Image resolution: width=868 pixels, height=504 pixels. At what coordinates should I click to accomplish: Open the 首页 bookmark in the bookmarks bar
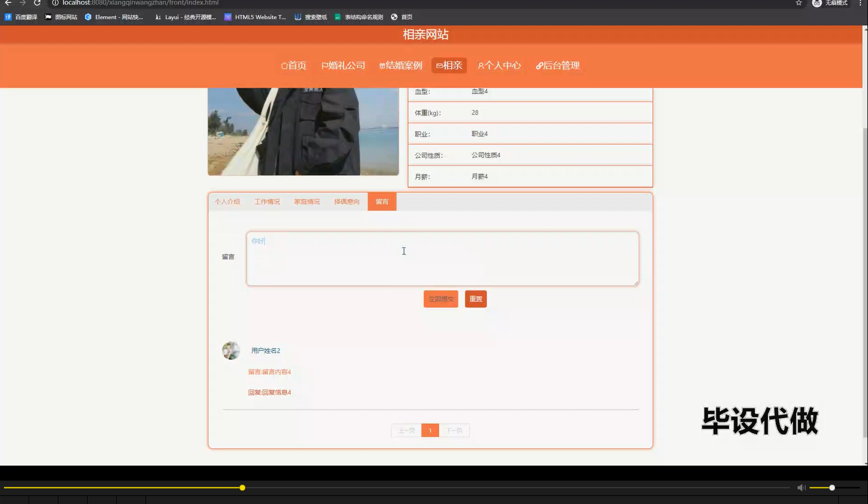click(402, 17)
